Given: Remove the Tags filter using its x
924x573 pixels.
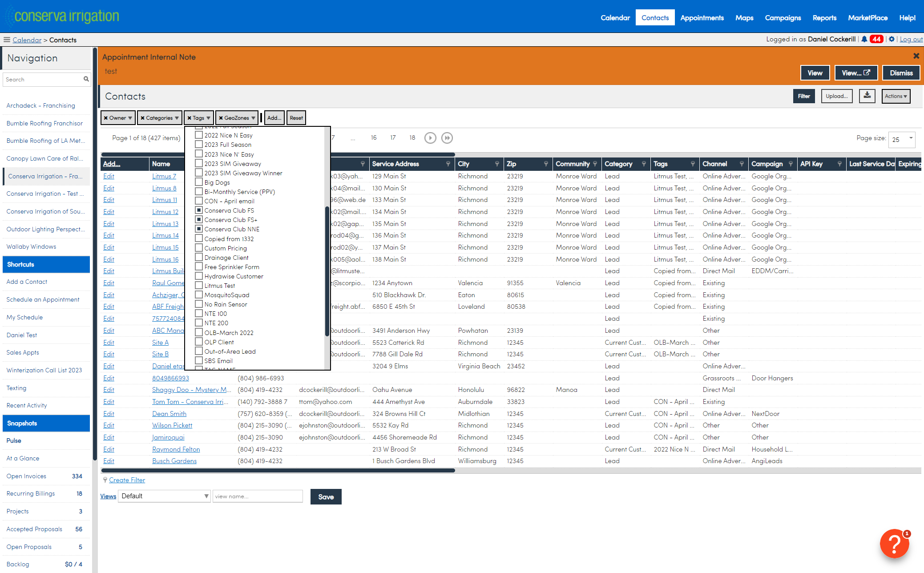Looking at the screenshot, I should pyautogui.click(x=189, y=118).
